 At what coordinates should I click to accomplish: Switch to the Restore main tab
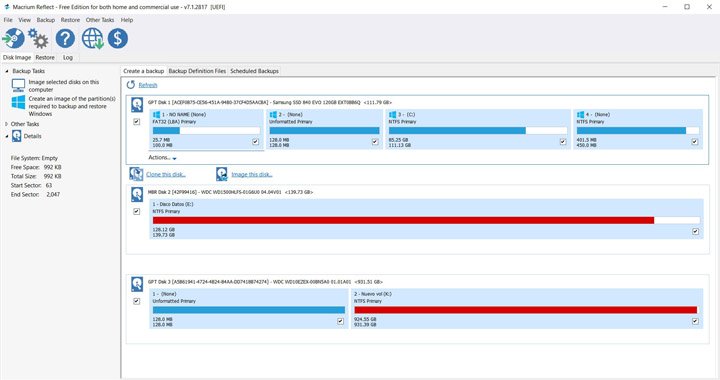point(45,57)
